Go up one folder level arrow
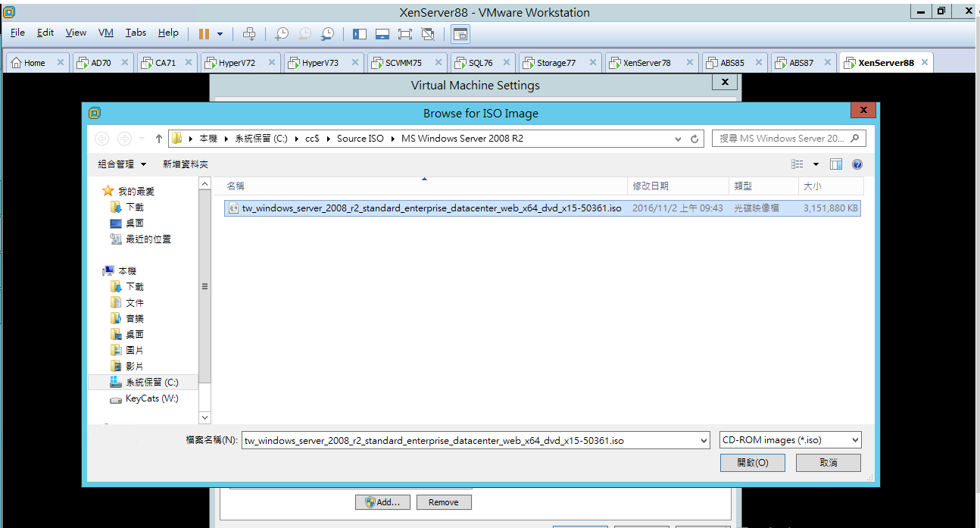980x528 pixels. (x=158, y=139)
